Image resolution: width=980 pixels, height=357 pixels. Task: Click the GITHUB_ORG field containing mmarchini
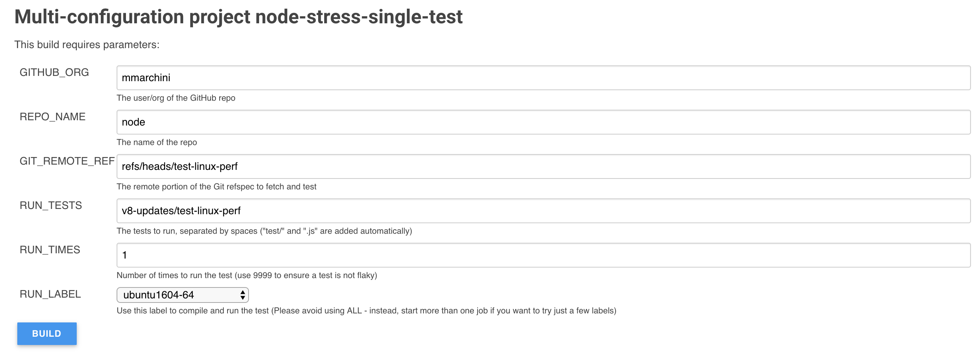coord(543,77)
